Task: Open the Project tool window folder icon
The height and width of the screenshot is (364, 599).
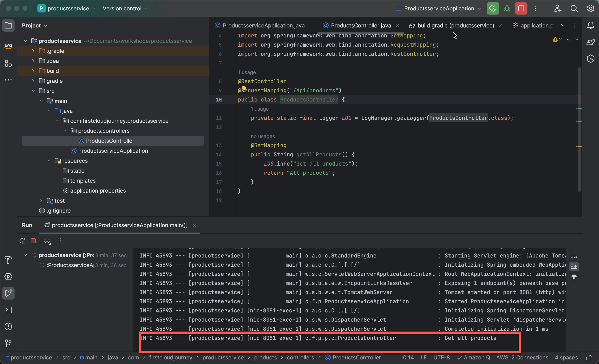Action: (8, 25)
